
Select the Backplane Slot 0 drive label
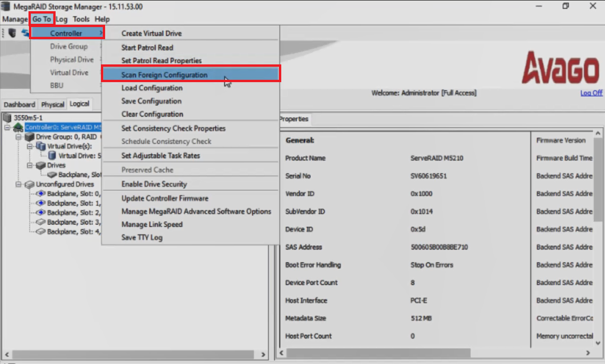[74, 194]
